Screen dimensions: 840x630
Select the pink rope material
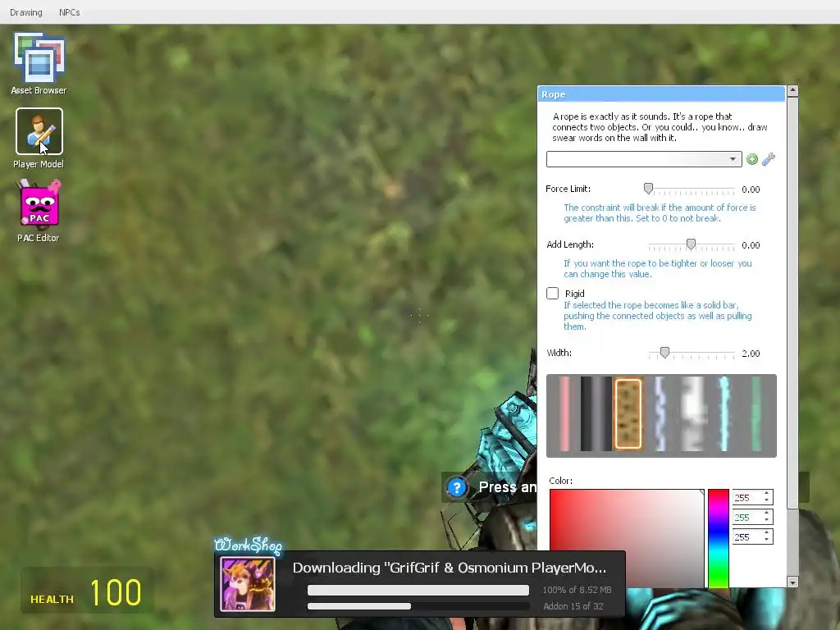point(564,413)
